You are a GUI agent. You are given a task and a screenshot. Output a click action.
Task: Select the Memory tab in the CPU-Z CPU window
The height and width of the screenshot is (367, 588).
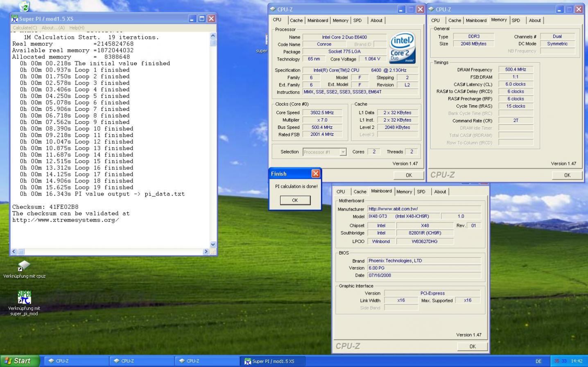pyautogui.click(x=340, y=20)
